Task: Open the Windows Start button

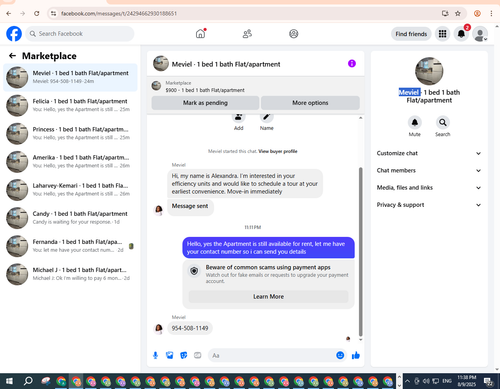Action: coord(9,381)
